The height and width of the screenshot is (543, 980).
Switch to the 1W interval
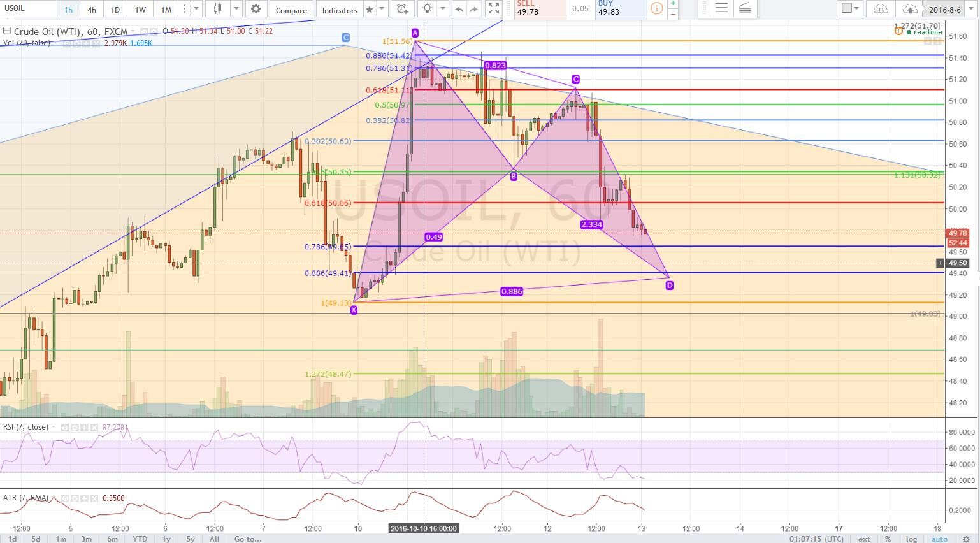[140, 10]
